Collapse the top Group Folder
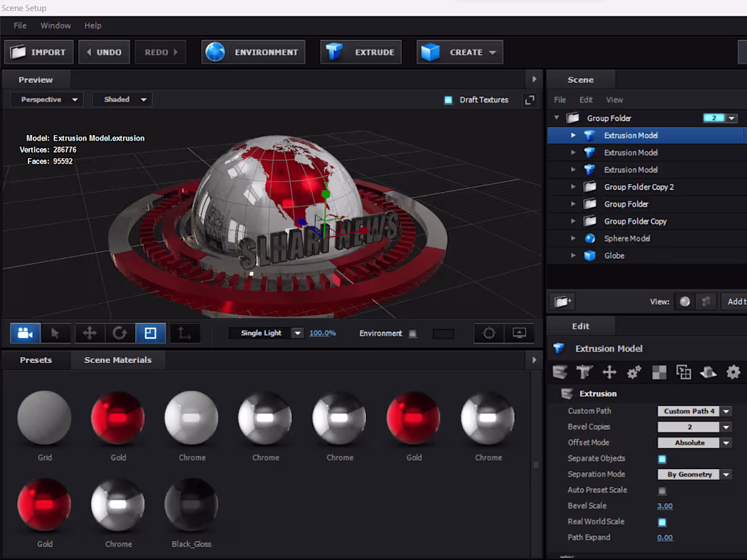The height and width of the screenshot is (560, 747). 556,117
